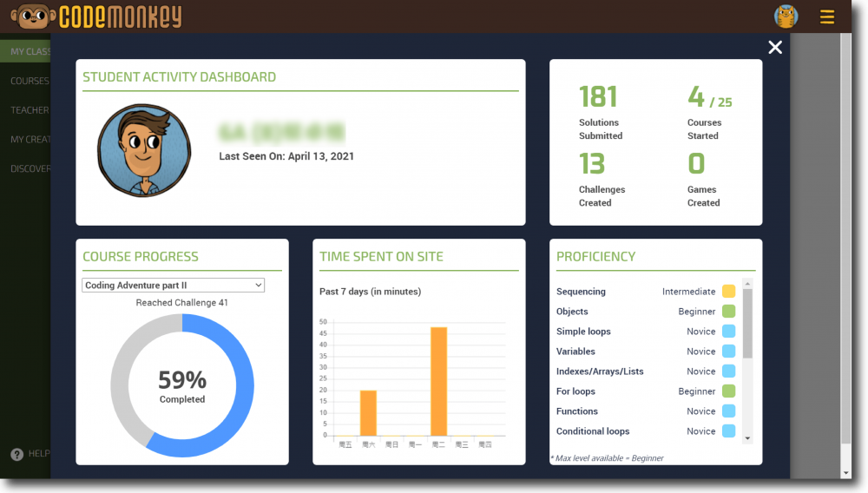The height and width of the screenshot is (493, 868).
Task: Click the proficiency list scrollbar thumb
Action: click(748, 324)
